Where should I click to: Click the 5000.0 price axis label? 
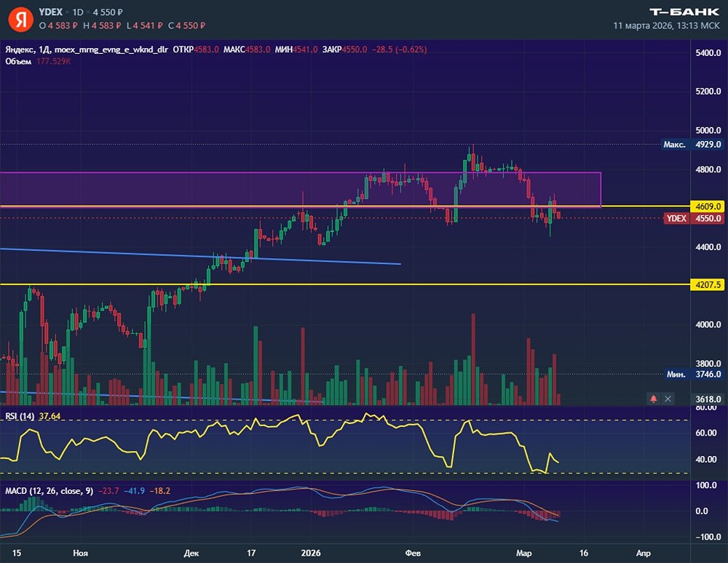[708, 130]
